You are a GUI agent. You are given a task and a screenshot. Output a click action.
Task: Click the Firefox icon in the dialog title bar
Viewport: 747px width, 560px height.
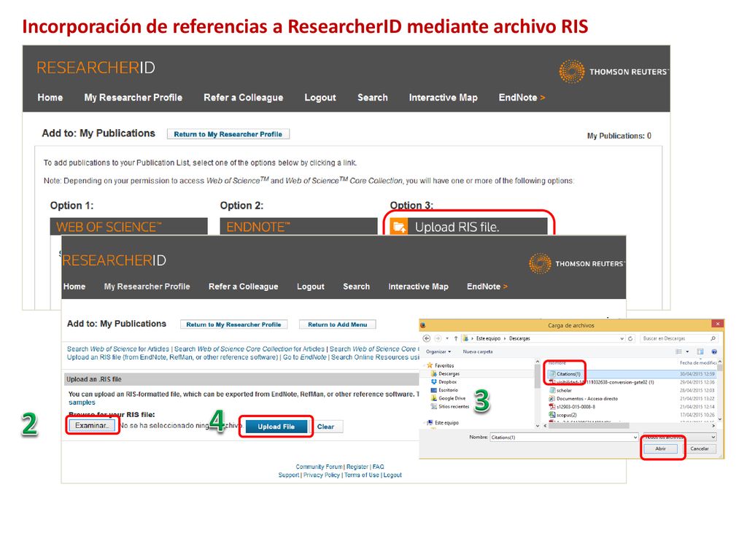tap(422, 325)
